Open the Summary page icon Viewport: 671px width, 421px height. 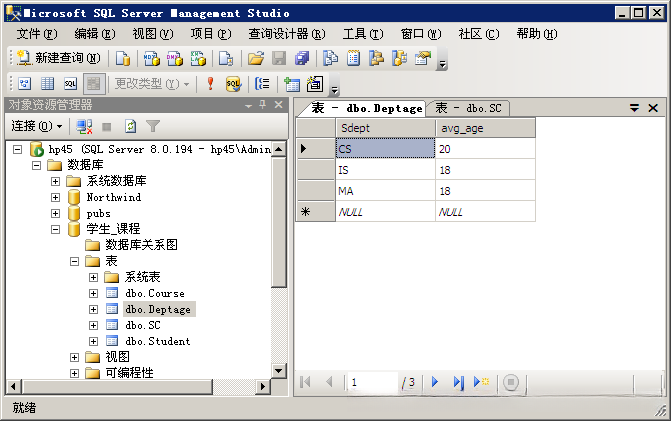click(x=353, y=58)
